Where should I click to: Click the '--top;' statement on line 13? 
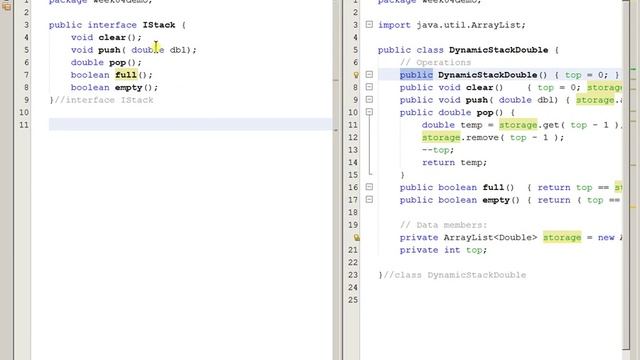point(438,150)
